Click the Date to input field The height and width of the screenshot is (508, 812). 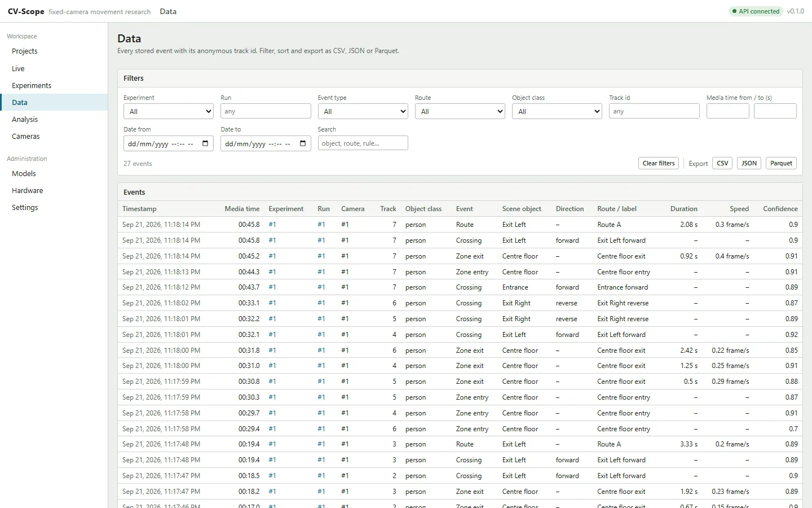pos(266,143)
